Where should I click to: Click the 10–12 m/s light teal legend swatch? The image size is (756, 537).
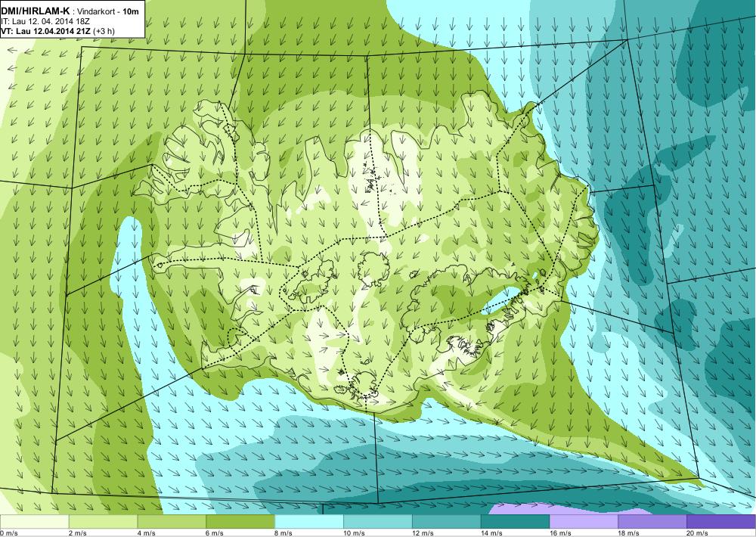[x=378, y=522]
